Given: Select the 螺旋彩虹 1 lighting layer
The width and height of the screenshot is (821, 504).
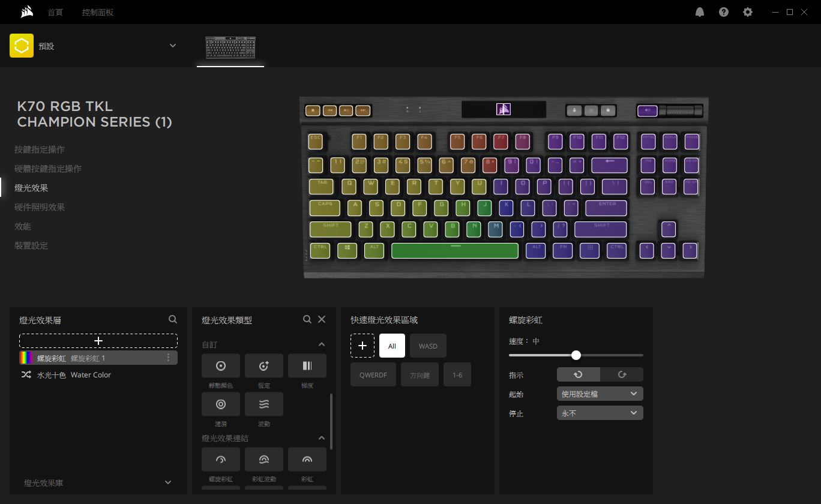Looking at the screenshot, I should (98, 358).
